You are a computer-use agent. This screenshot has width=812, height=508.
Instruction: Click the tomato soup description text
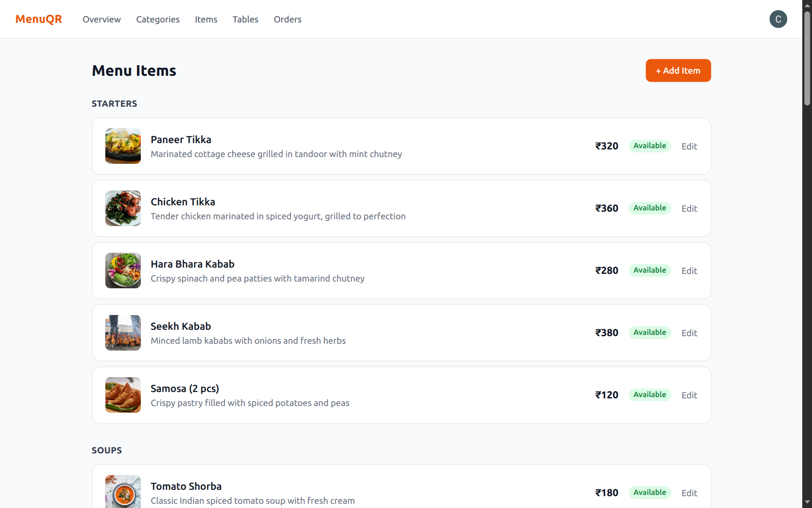252,501
